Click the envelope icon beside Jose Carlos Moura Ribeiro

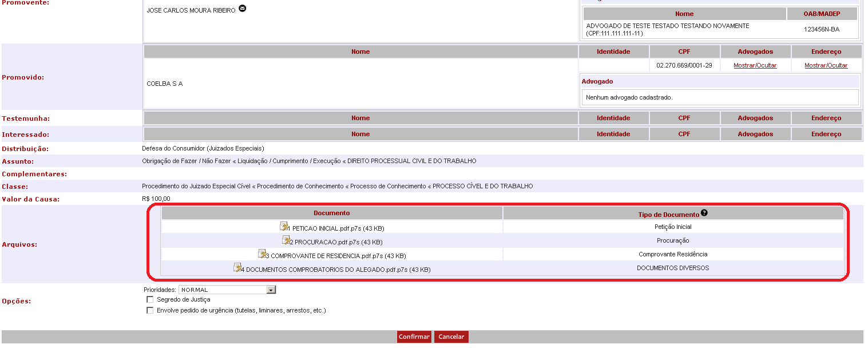point(243,9)
